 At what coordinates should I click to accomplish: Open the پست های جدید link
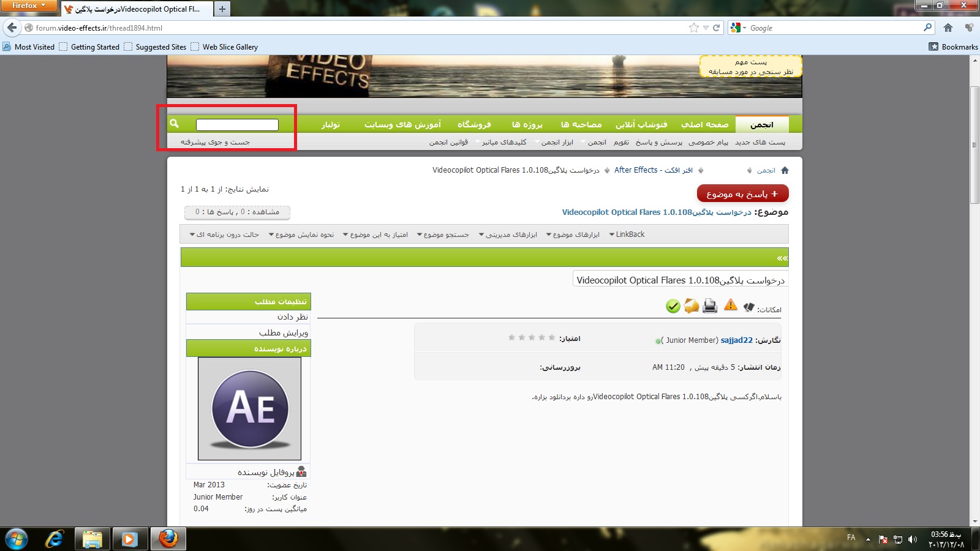point(760,142)
